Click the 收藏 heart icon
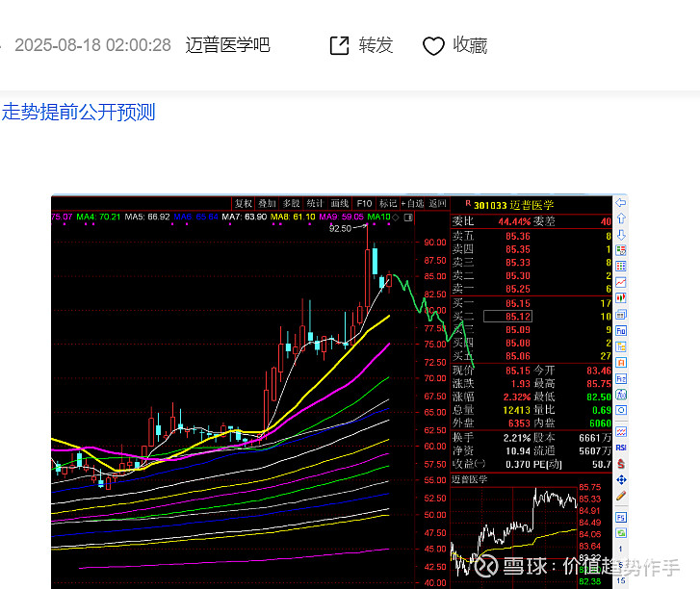Viewport: 700px width, 589px height. coord(433,45)
